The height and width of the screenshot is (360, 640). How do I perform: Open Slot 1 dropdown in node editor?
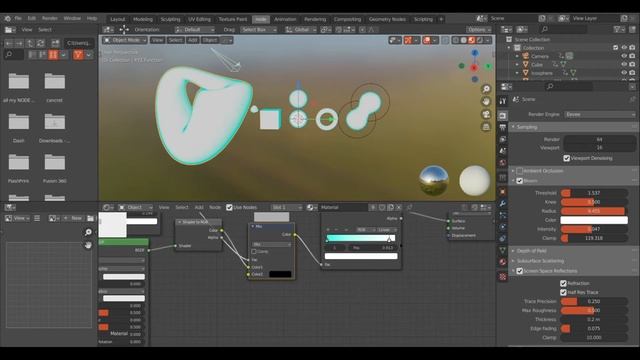287,208
